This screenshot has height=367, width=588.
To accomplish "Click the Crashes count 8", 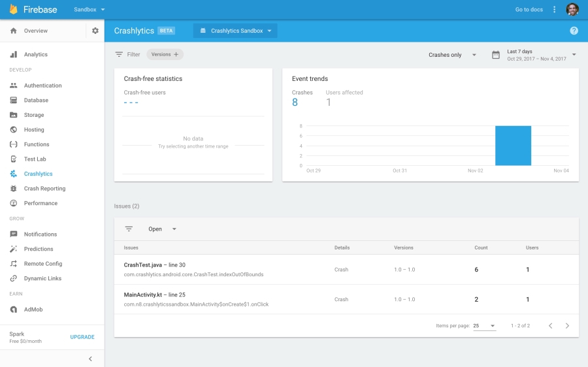I will click(295, 103).
